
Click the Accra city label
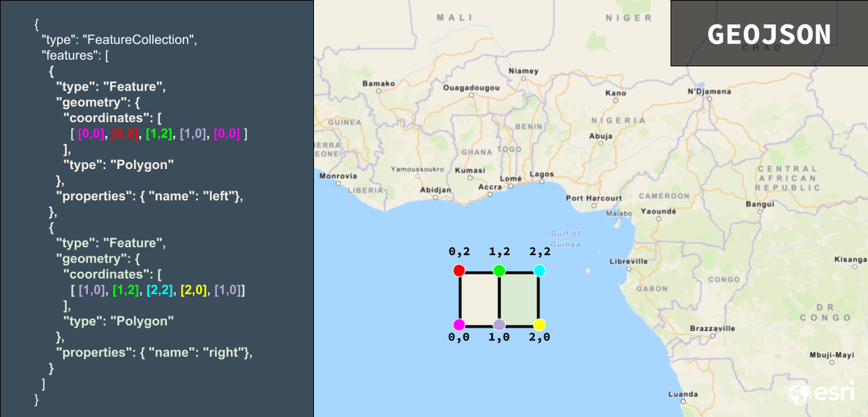(490, 187)
